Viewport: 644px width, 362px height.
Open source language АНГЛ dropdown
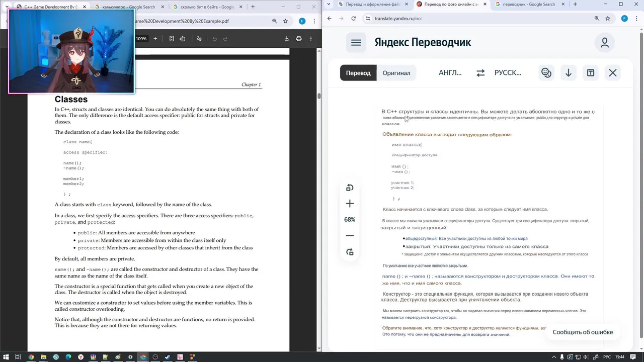coord(450,73)
